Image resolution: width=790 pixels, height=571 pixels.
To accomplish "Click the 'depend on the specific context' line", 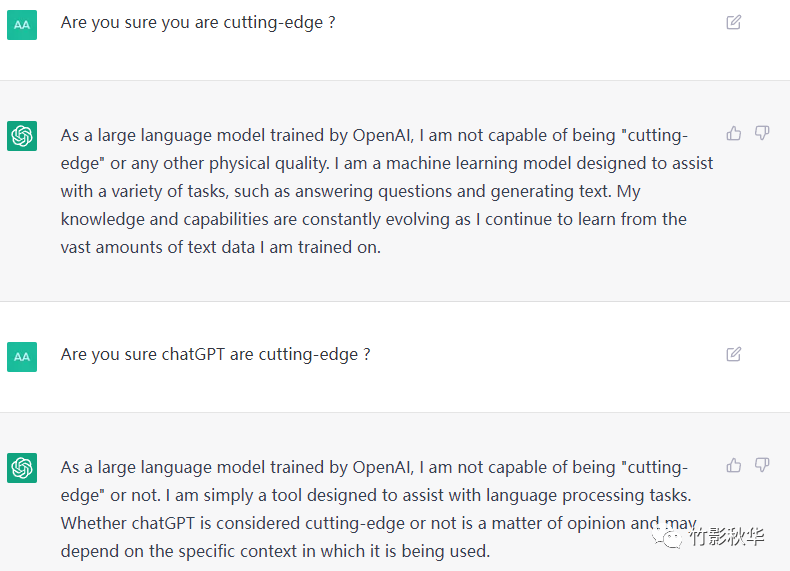I will pyautogui.click(x=275, y=551).
